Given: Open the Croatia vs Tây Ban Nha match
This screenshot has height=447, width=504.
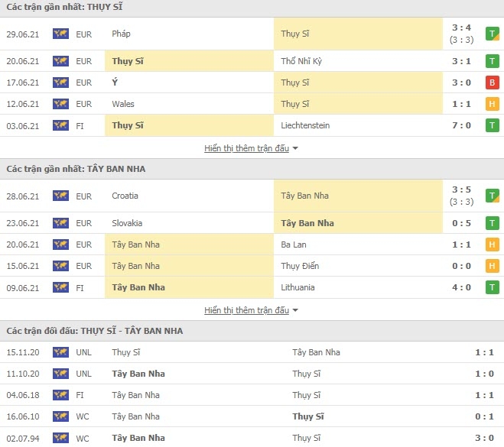Looking at the screenshot, I should (252, 196).
